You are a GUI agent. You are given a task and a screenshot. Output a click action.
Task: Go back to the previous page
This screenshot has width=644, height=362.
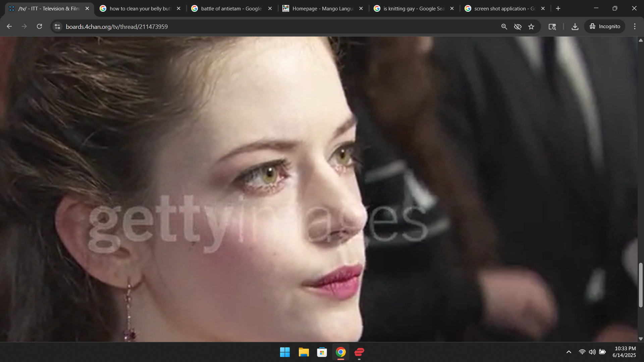tap(9, 26)
